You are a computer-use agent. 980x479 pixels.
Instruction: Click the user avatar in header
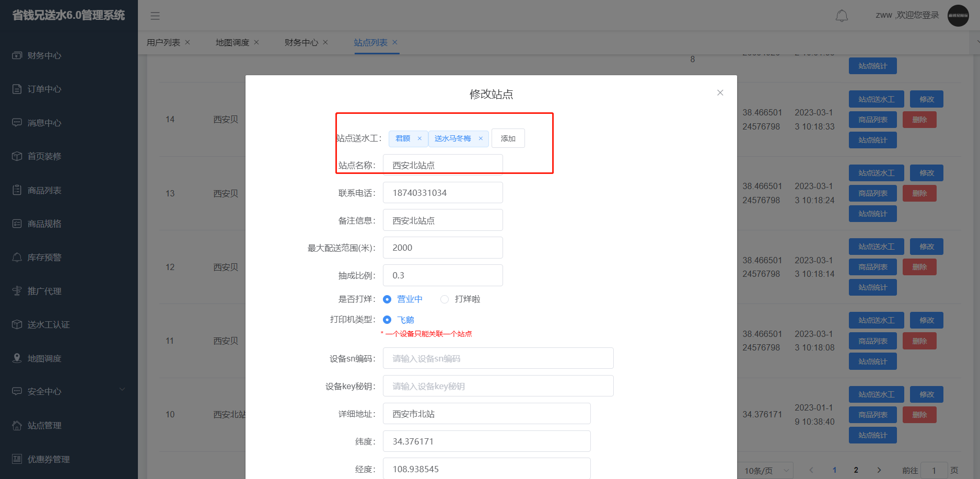tap(958, 16)
